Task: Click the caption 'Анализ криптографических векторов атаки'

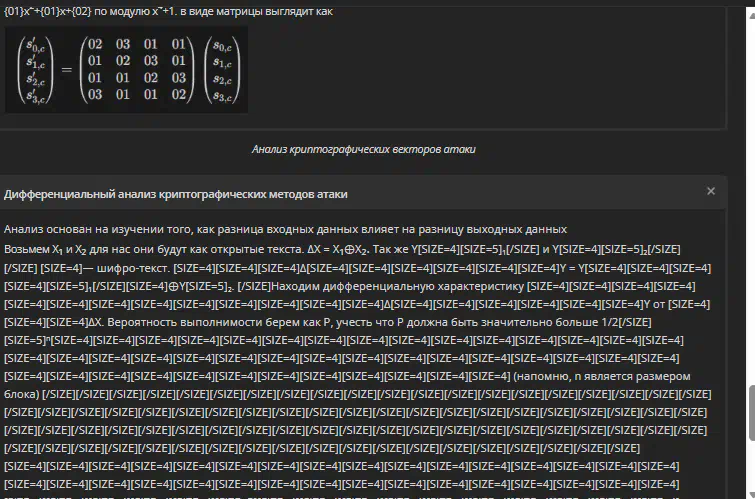Action: coord(363,150)
